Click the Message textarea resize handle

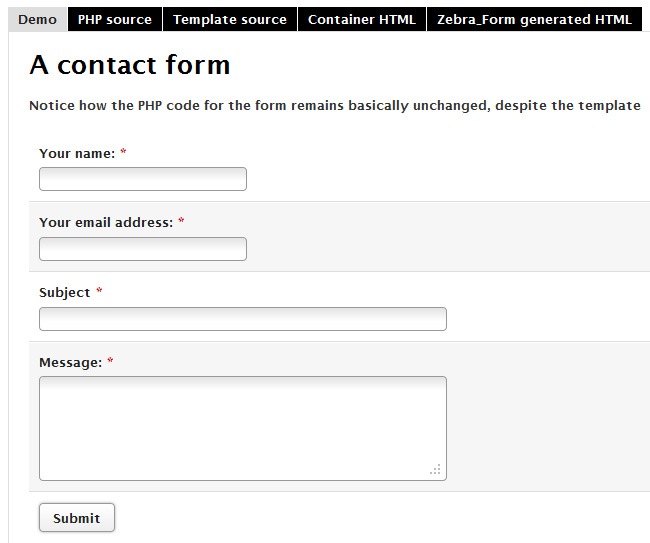coord(436,470)
